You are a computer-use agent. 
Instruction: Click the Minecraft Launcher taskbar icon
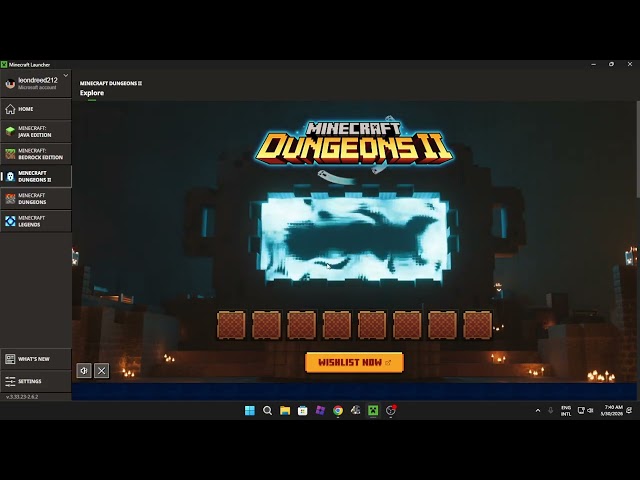point(373,410)
